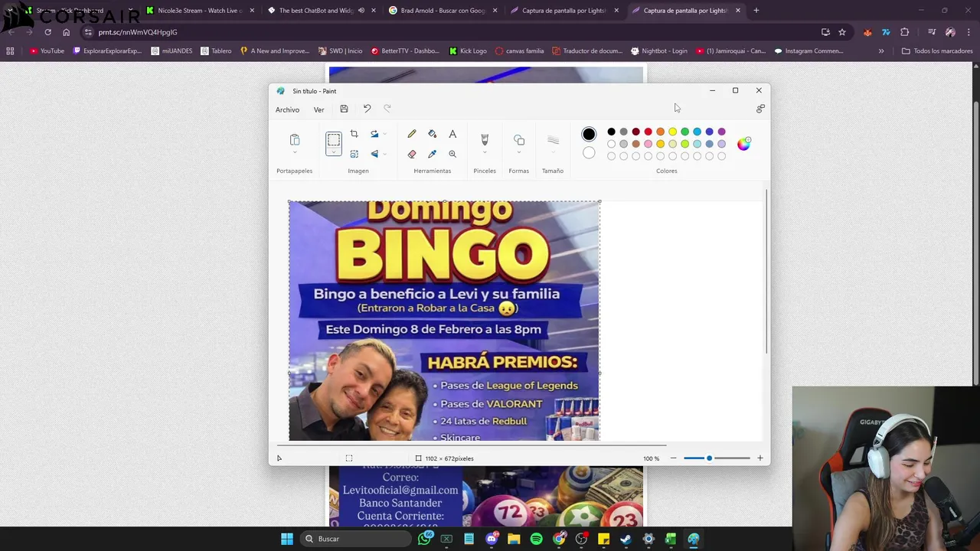
Task: Click the Rotate image icon
Action: [374, 134]
